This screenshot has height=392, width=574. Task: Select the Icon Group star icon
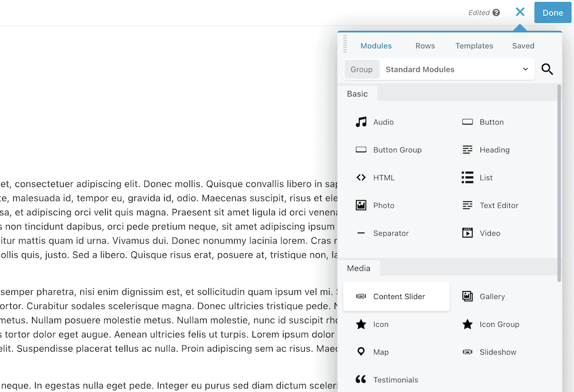(x=467, y=324)
